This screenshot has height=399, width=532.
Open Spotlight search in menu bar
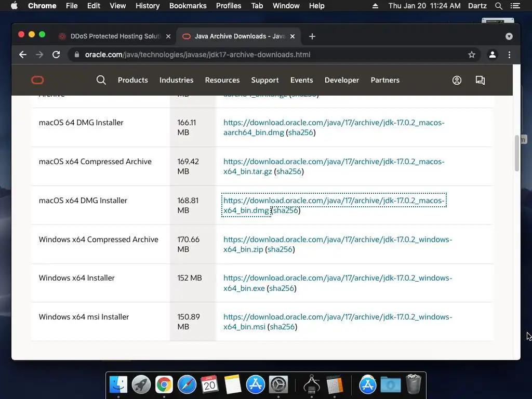coord(498,6)
